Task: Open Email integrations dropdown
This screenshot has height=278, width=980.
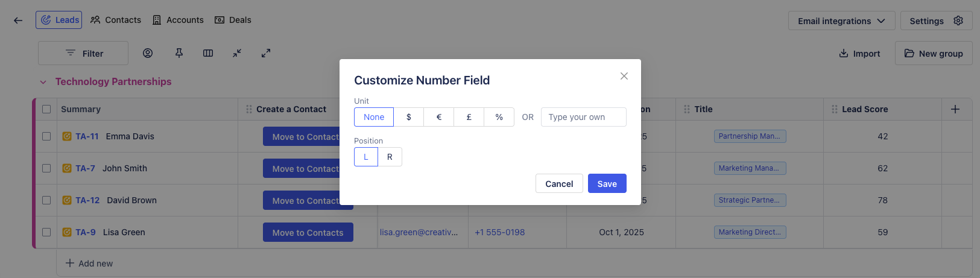Action: tap(841, 21)
